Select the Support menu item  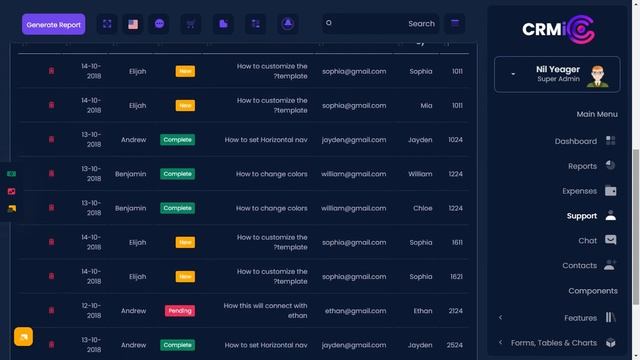[582, 216]
